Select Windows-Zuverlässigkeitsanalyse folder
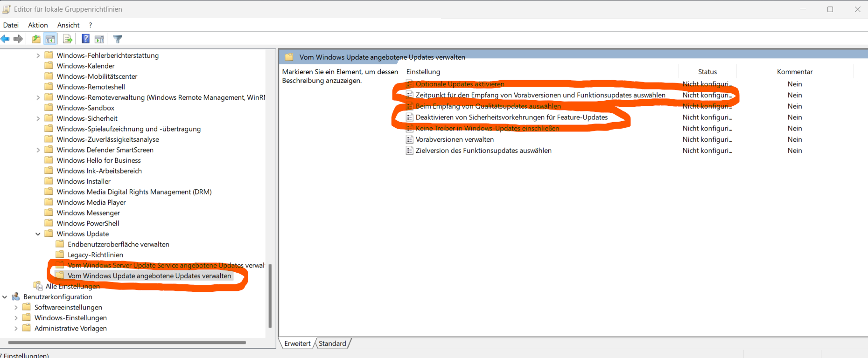Image resolution: width=868 pixels, height=358 pixels. tap(108, 139)
